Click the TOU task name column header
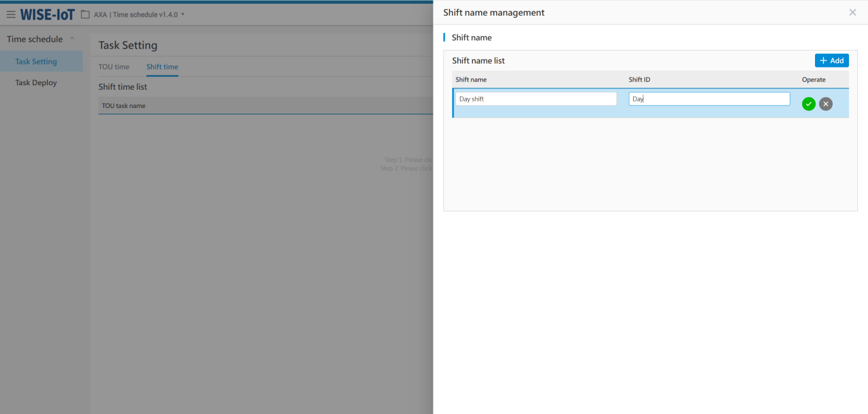This screenshot has width=868, height=414. coord(124,106)
